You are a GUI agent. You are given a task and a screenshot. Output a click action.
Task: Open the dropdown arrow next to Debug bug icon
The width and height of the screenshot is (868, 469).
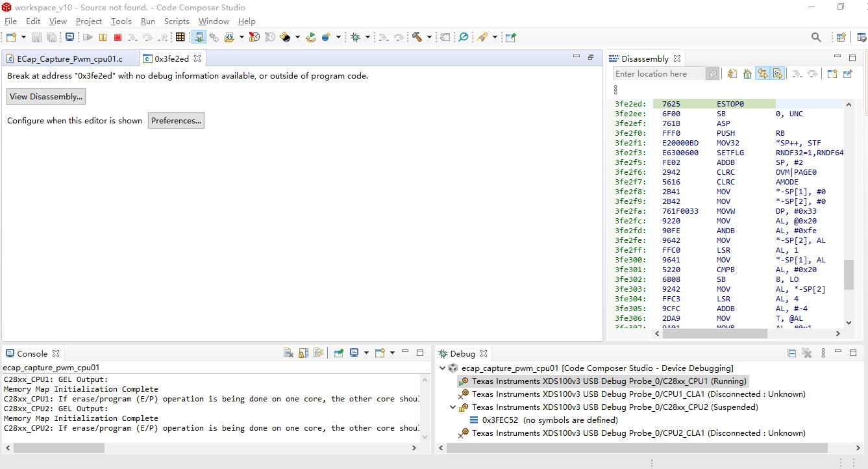pyautogui.click(x=367, y=38)
